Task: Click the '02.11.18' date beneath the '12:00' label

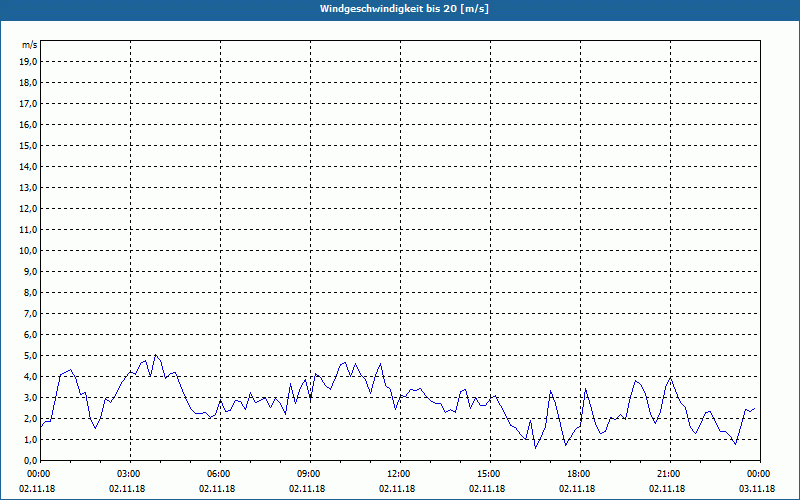Action: [x=397, y=489]
